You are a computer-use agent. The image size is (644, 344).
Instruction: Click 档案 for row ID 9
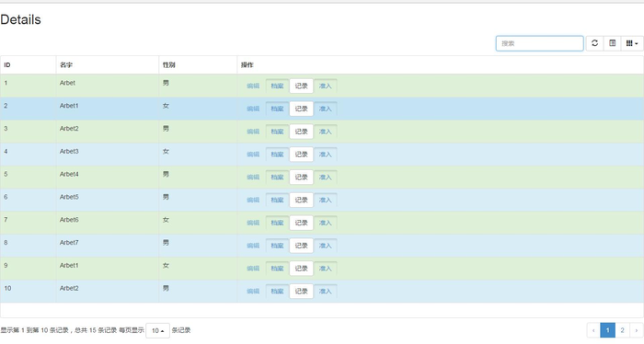277,268
